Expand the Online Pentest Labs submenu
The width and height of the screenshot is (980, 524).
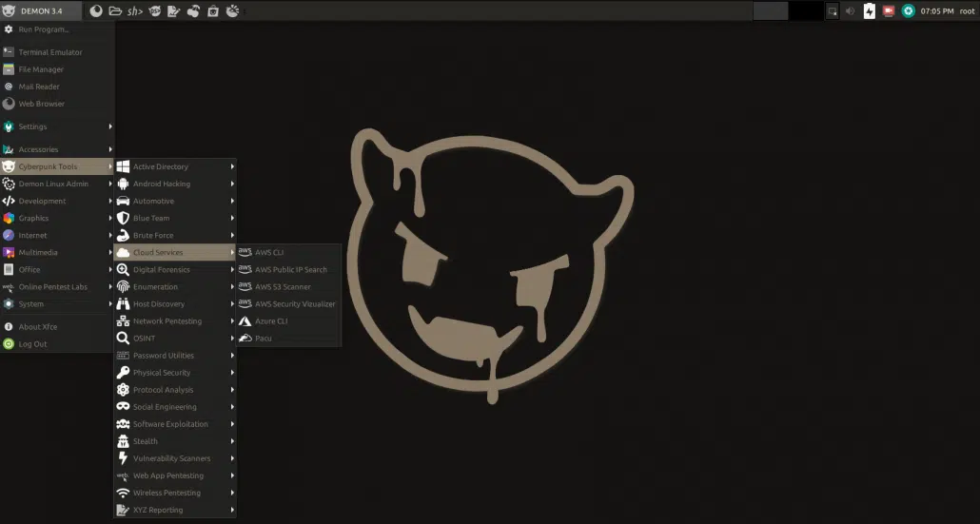tap(57, 286)
